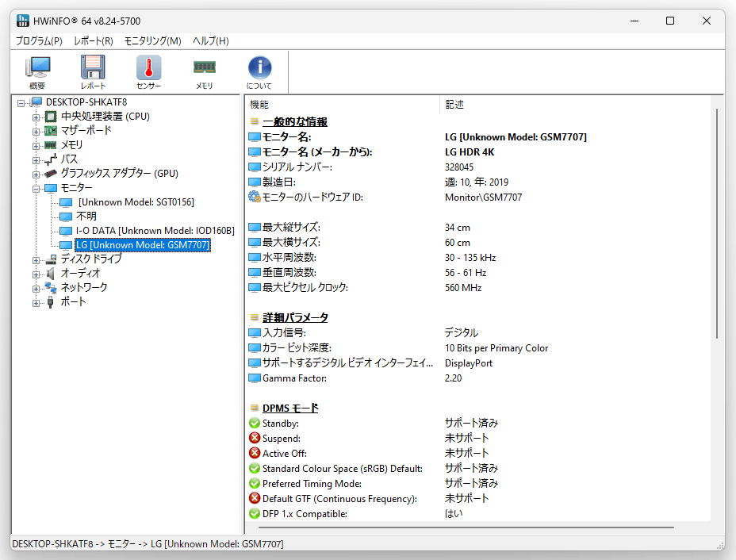Click the レポート floppy disk icon
Image resolution: width=736 pixels, height=560 pixels.
coord(93,72)
